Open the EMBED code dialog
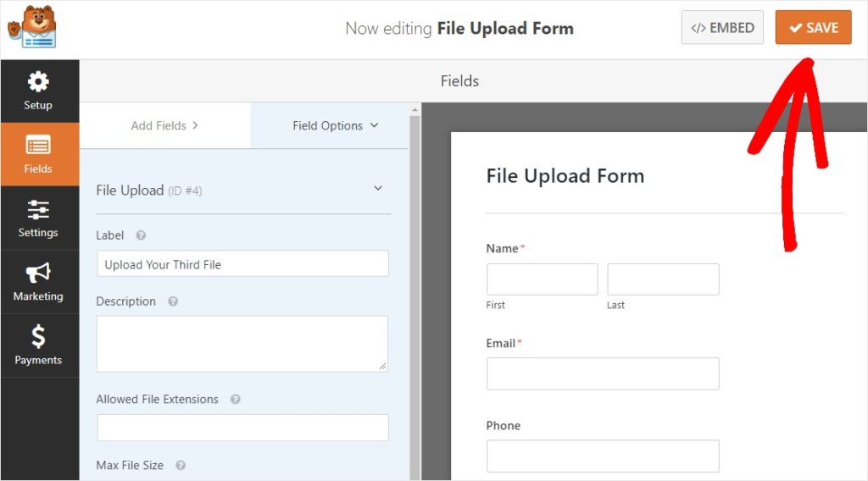This screenshot has height=481, width=868. pos(722,27)
